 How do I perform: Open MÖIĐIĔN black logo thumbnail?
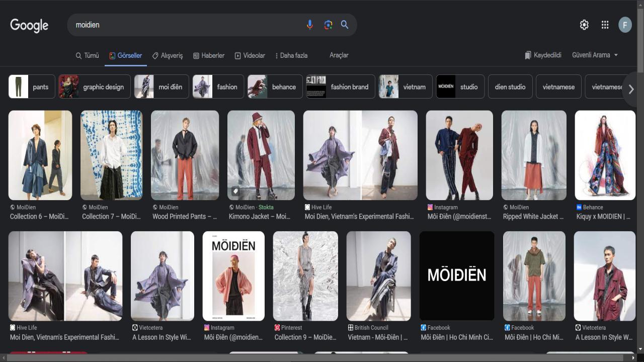pos(457,276)
